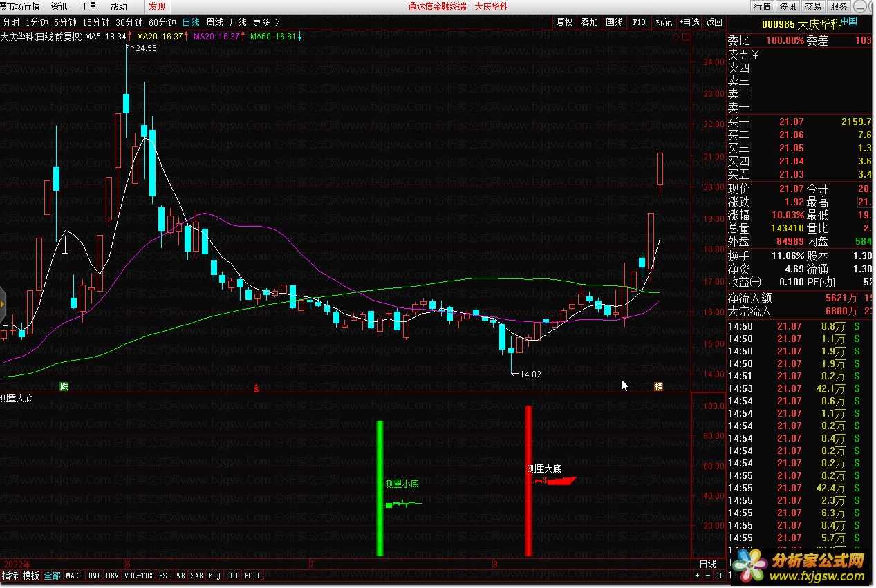
Task: Open the 资讯 tab at top right
Action: point(788,6)
